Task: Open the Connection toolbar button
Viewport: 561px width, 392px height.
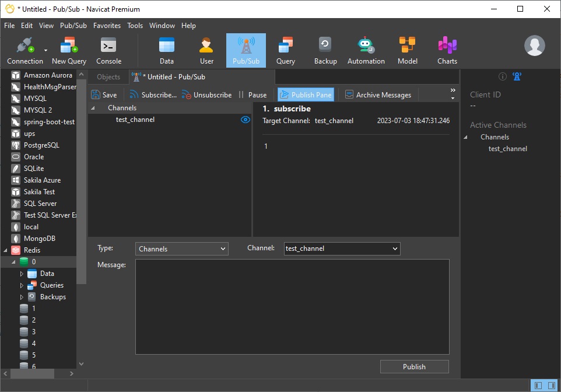Action: coord(24,51)
